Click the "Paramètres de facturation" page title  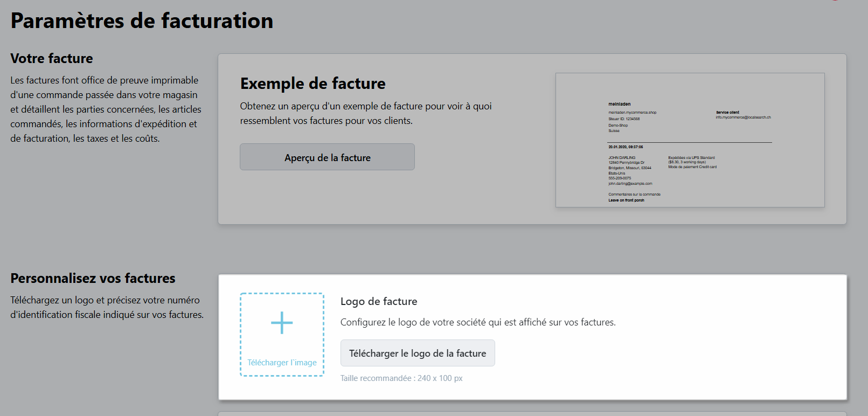(142, 21)
